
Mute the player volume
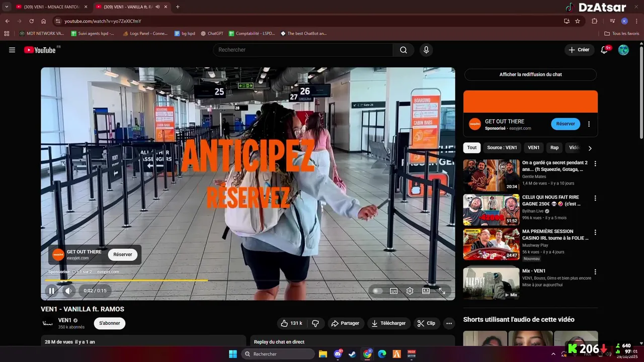point(68,291)
